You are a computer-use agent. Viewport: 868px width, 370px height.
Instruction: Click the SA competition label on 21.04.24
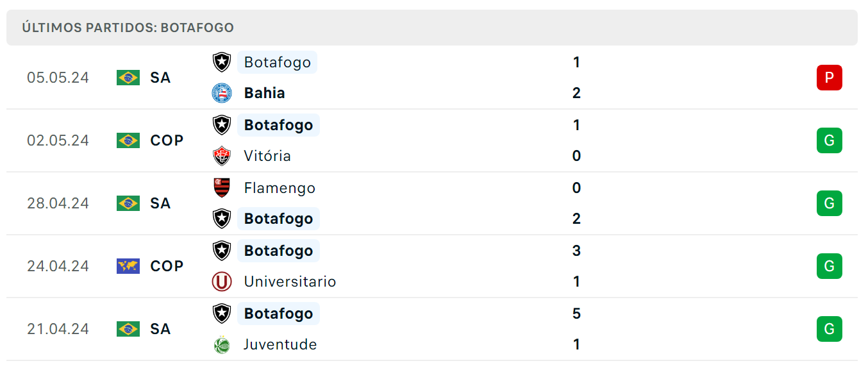(x=160, y=329)
